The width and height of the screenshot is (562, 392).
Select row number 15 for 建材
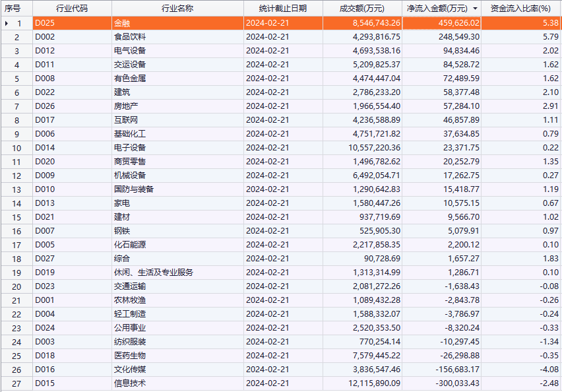(x=16, y=217)
